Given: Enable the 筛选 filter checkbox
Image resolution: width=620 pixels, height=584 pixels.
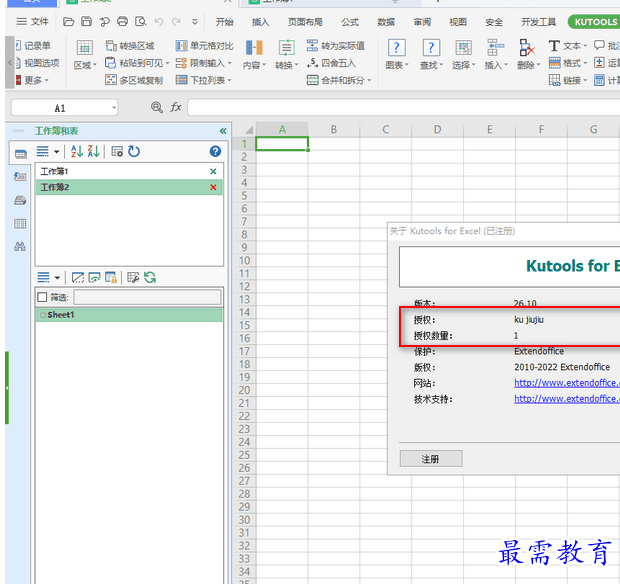Looking at the screenshot, I should (42, 297).
